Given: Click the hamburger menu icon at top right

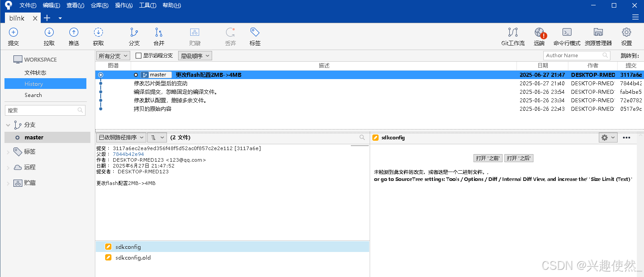Looking at the screenshot, I should (635, 17).
